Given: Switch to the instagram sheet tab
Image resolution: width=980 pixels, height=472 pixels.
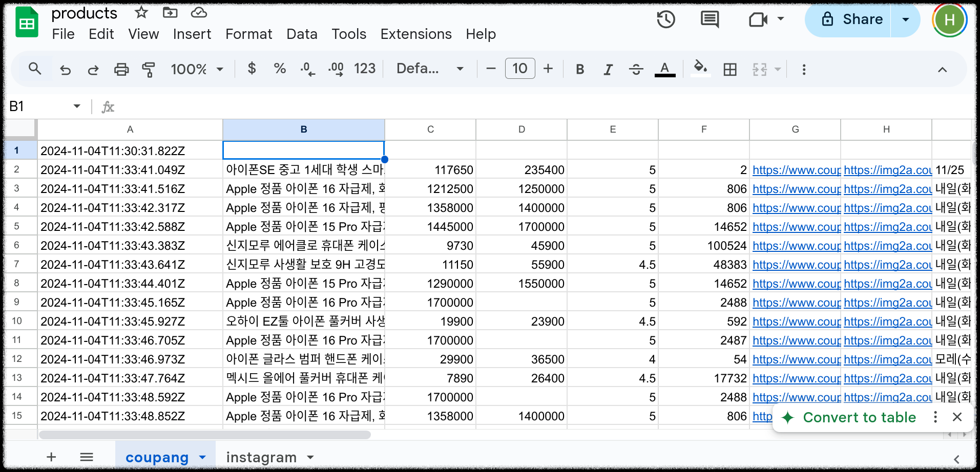Looking at the screenshot, I should click(261, 457).
